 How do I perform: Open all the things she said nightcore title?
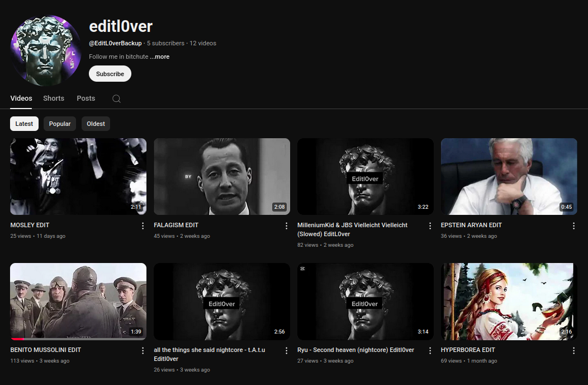[209, 354]
